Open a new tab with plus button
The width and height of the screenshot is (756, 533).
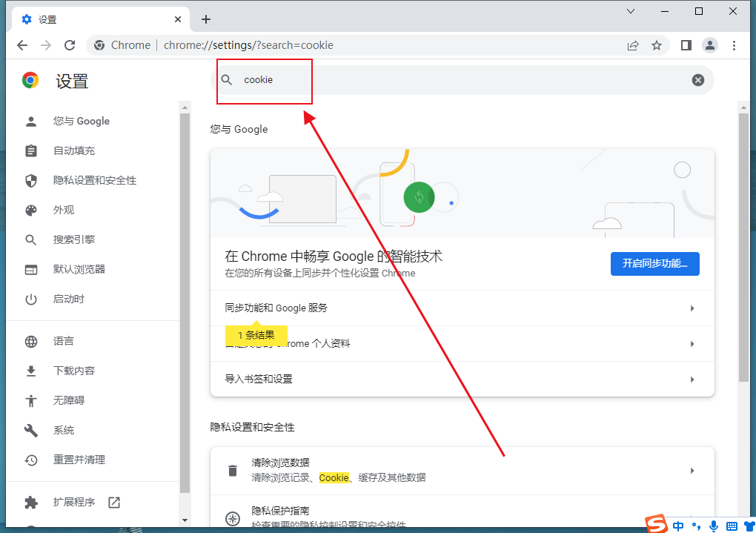[206, 19]
